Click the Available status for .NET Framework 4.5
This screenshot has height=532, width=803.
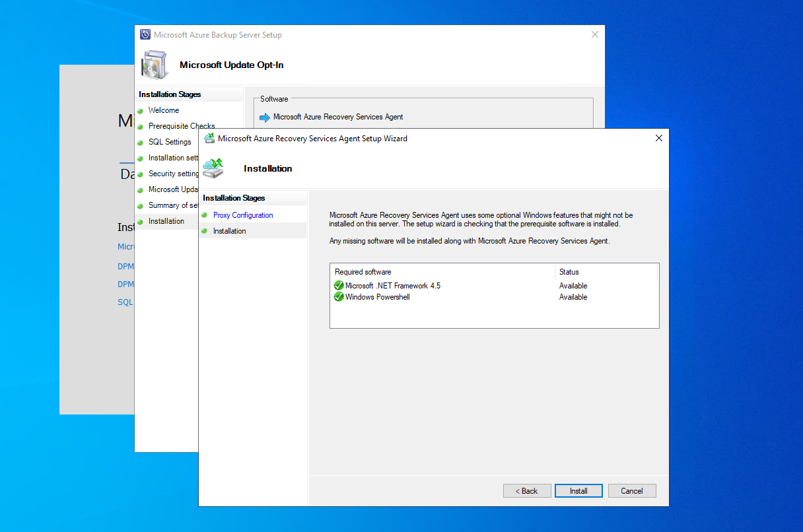coord(573,286)
